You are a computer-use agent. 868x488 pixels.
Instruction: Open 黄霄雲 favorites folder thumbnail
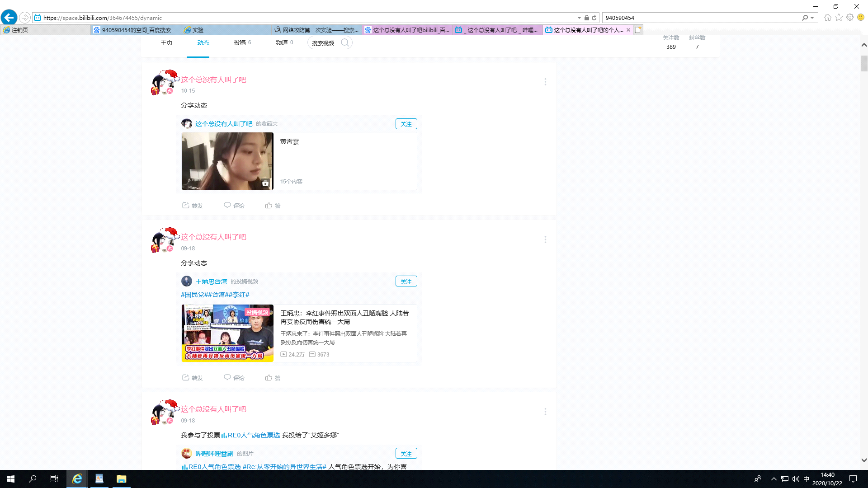coord(227,161)
